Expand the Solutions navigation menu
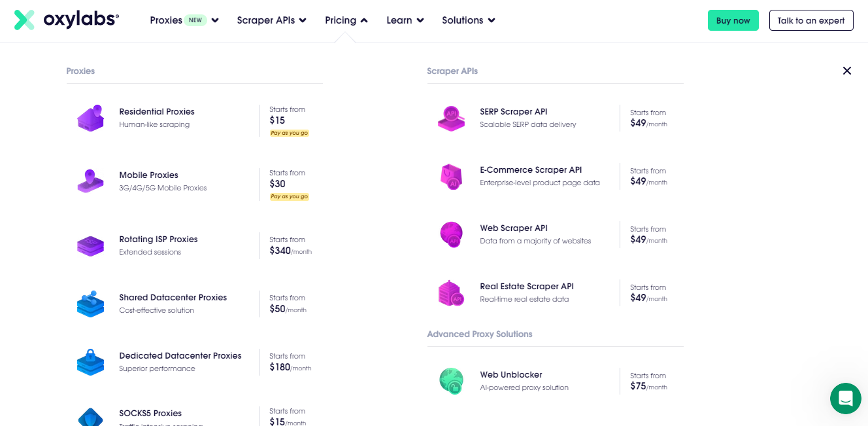The width and height of the screenshot is (868, 426). click(469, 20)
